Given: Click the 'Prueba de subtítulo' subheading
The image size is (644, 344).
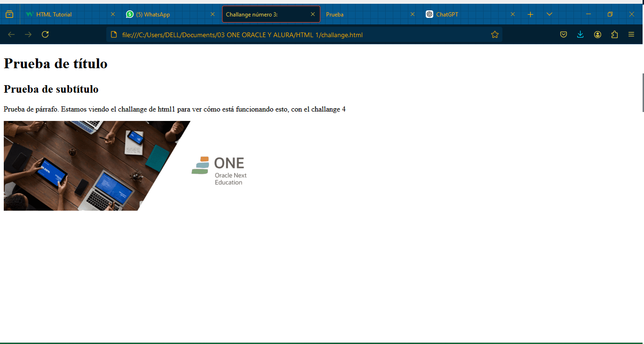Looking at the screenshot, I should coord(51,89).
